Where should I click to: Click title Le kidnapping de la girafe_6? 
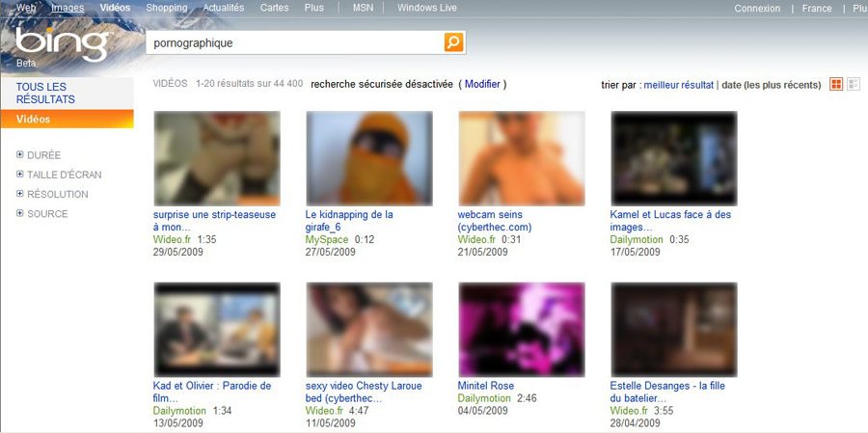coord(349,221)
